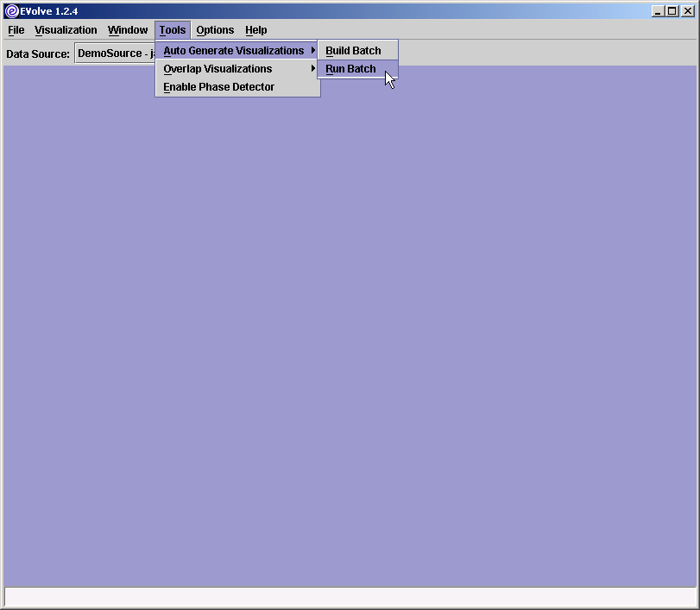The width and height of the screenshot is (700, 610).
Task: Maximize the EVolve window
Action: pyautogui.click(x=672, y=11)
